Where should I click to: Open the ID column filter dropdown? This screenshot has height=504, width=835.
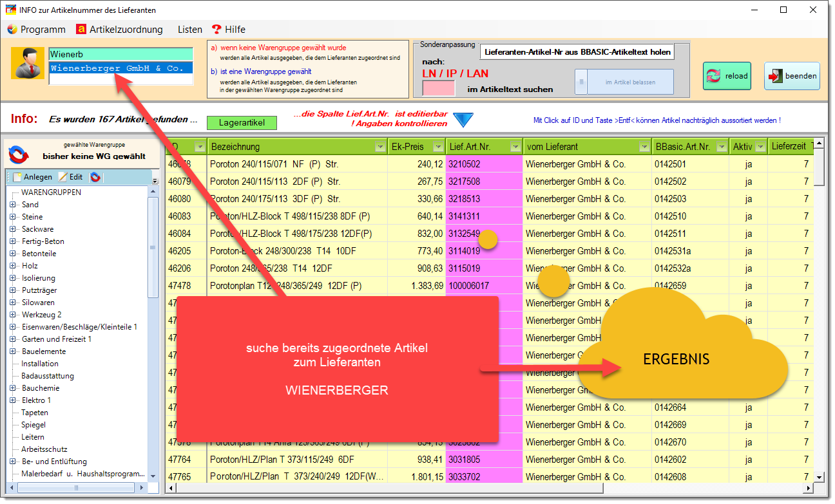(x=198, y=147)
